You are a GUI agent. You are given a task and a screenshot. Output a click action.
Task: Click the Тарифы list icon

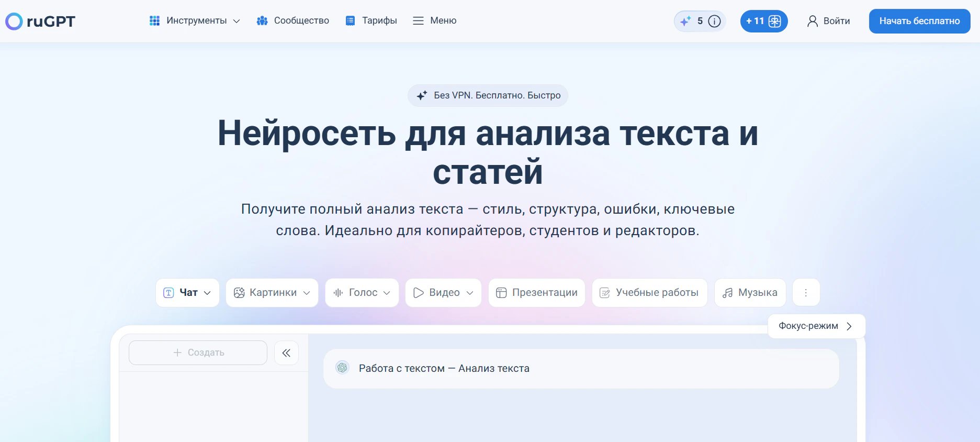[350, 21]
